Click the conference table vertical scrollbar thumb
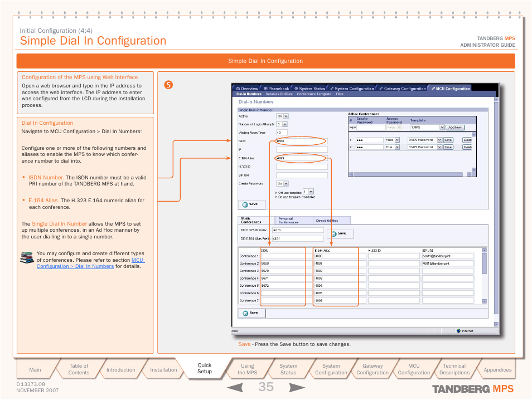 click(x=485, y=264)
